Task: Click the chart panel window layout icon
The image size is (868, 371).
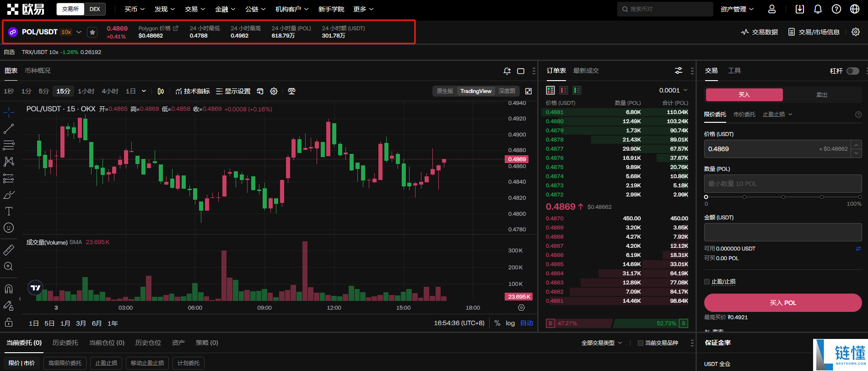Action: click(x=521, y=71)
